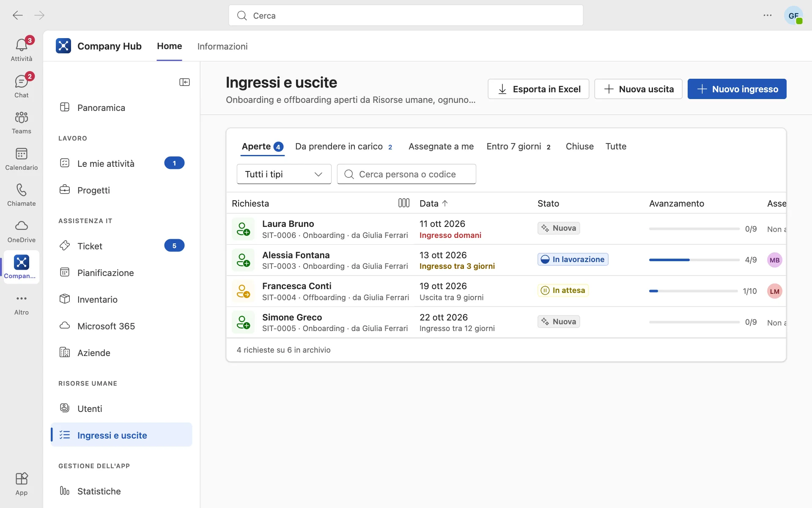812x508 pixels.
Task: Open Inventario in the sidebar
Action: point(121,299)
